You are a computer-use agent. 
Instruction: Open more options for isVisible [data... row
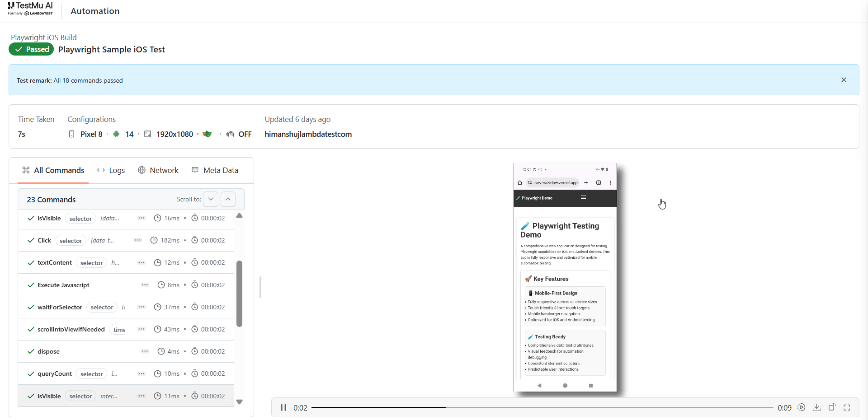(x=141, y=218)
